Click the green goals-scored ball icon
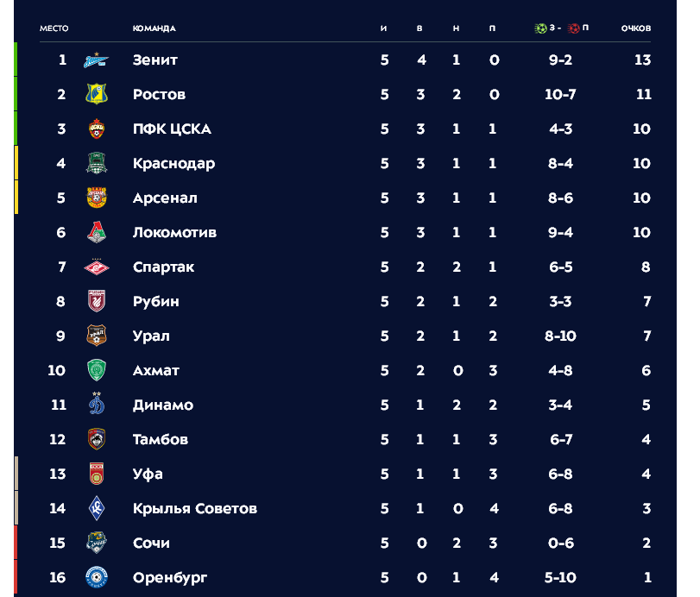Image resolution: width=700 pixels, height=597 pixels. point(540,28)
